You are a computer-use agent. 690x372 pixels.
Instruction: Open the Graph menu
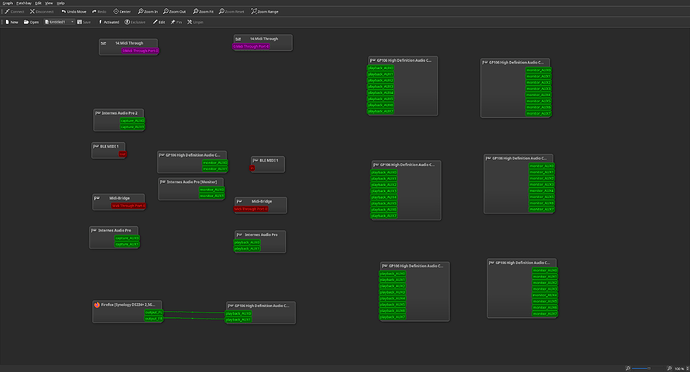(8, 3)
